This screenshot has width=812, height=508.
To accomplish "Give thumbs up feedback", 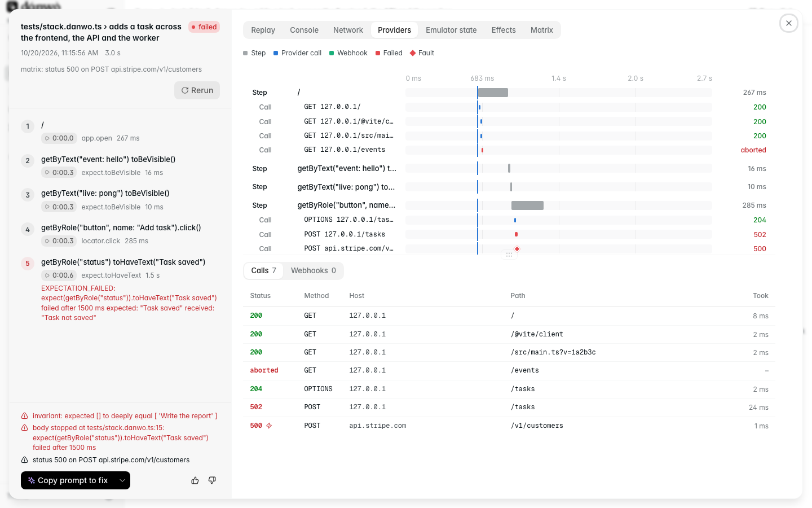I will click(x=195, y=480).
